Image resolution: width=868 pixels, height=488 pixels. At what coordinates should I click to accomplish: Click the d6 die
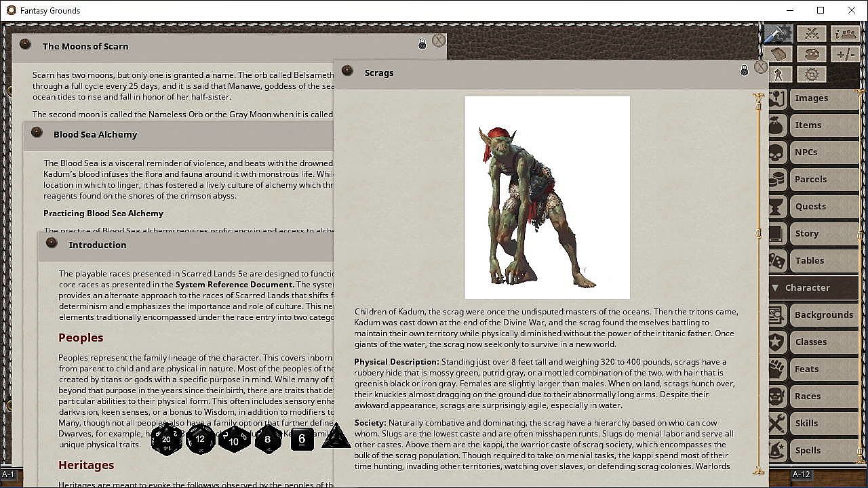[302, 439]
